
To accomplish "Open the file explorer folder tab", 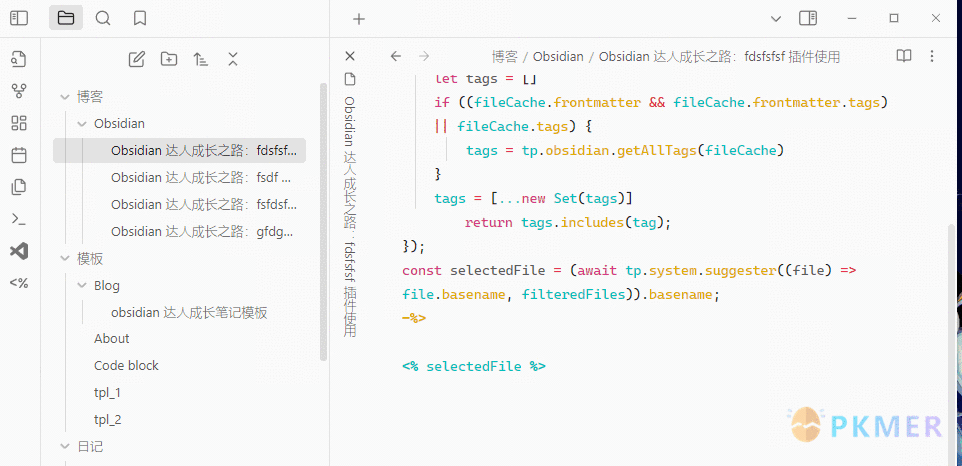I will click(66, 18).
